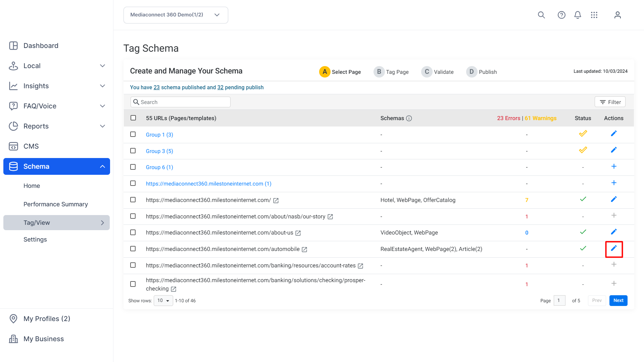Select checkbox for our-story row
Image resolution: width=644 pixels, height=362 pixels.
133,216
